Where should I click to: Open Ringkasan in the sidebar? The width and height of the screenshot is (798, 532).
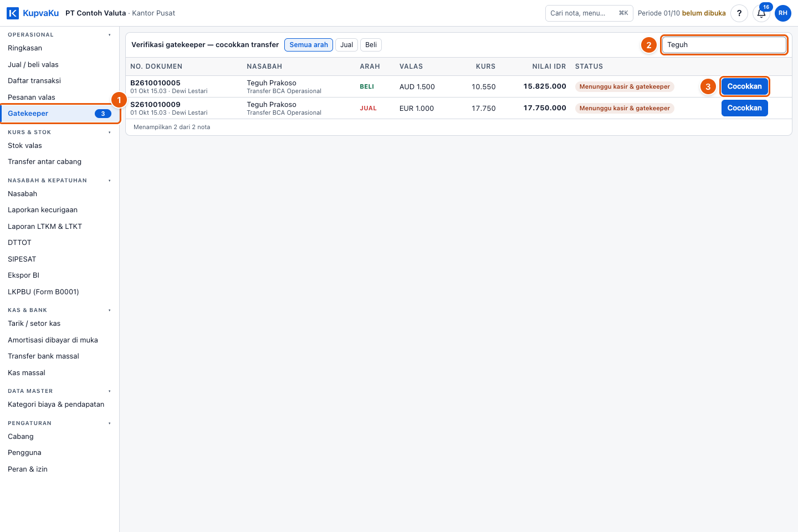pos(59,48)
